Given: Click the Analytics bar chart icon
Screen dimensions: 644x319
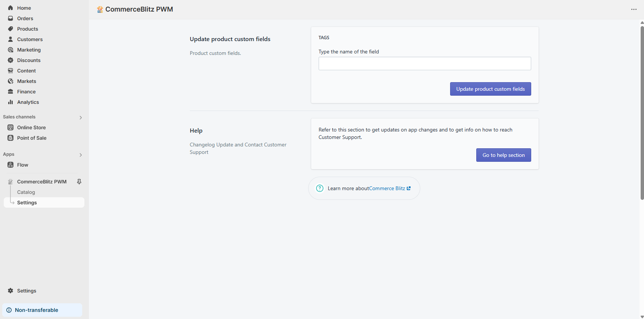Looking at the screenshot, I should click(10, 102).
